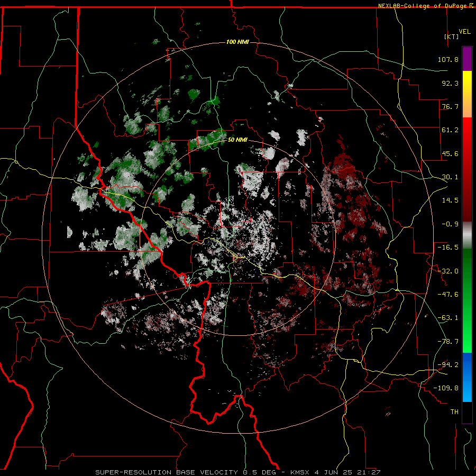Click the yellow-orange segment of the color bar
Screen dimensions: 476x476
click(467, 94)
